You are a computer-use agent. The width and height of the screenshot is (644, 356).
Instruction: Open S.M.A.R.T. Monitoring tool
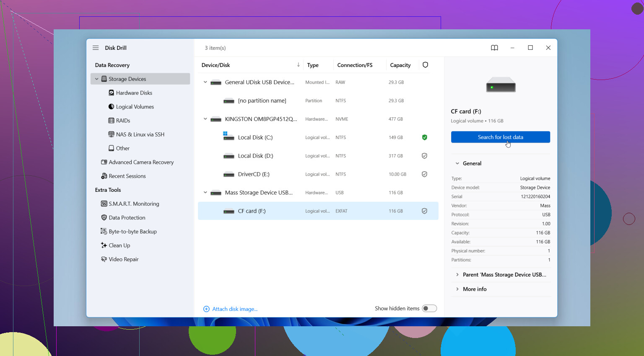pos(134,204)
